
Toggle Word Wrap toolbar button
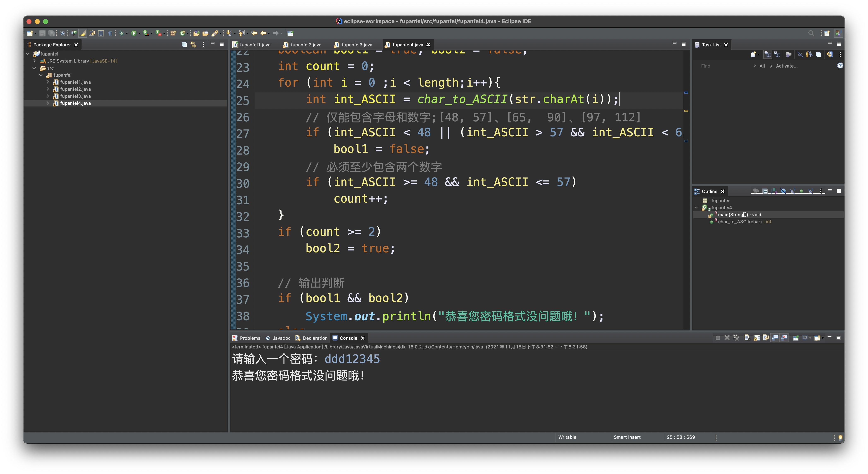[92, 33]
